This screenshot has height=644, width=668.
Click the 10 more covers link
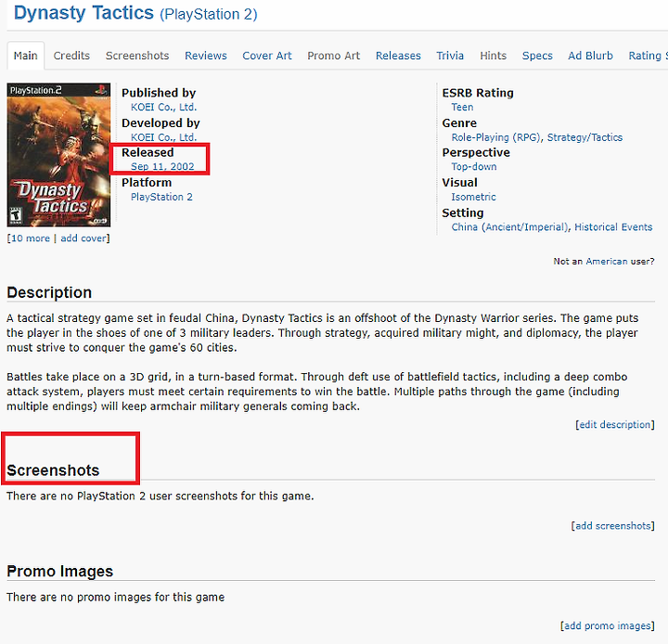(x=30, y=238)
